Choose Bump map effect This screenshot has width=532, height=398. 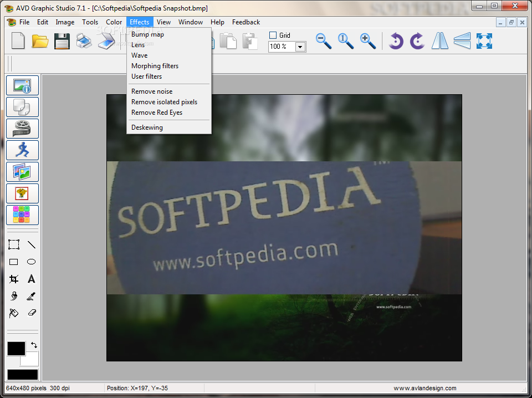[169, 34]
